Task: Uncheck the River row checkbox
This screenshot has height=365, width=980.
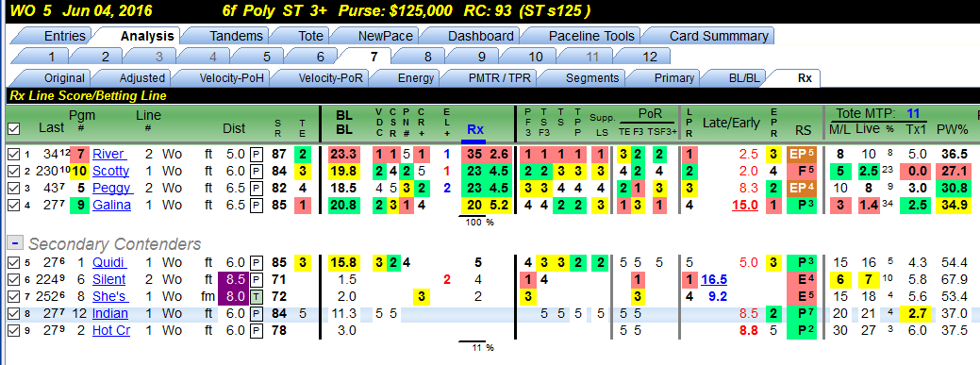Action: (13, 155)
